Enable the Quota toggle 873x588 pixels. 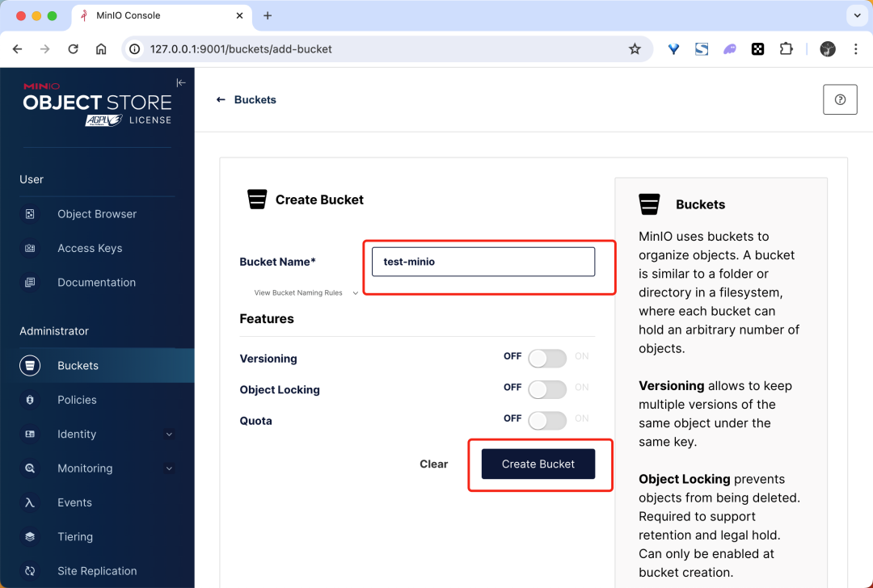click(547, 421)
